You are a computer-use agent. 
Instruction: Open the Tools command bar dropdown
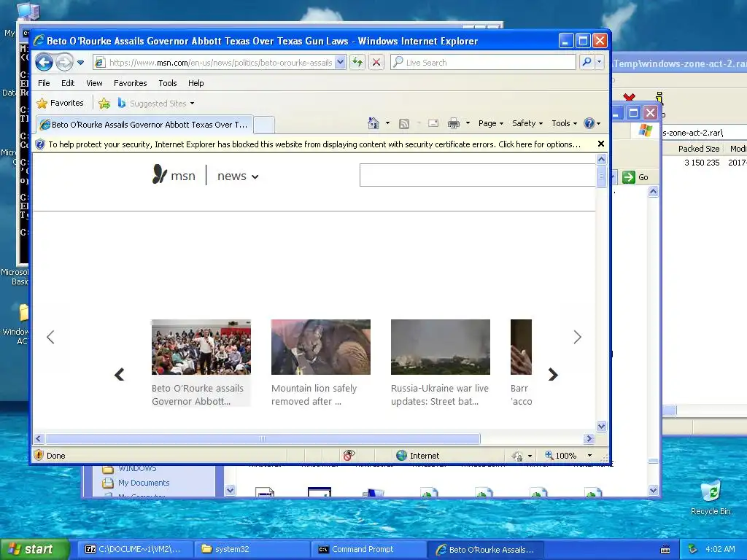[564, 123]
